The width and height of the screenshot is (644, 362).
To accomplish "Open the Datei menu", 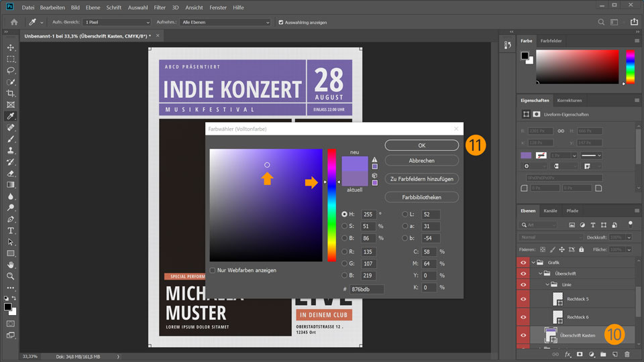I will (x=28, y=7).
